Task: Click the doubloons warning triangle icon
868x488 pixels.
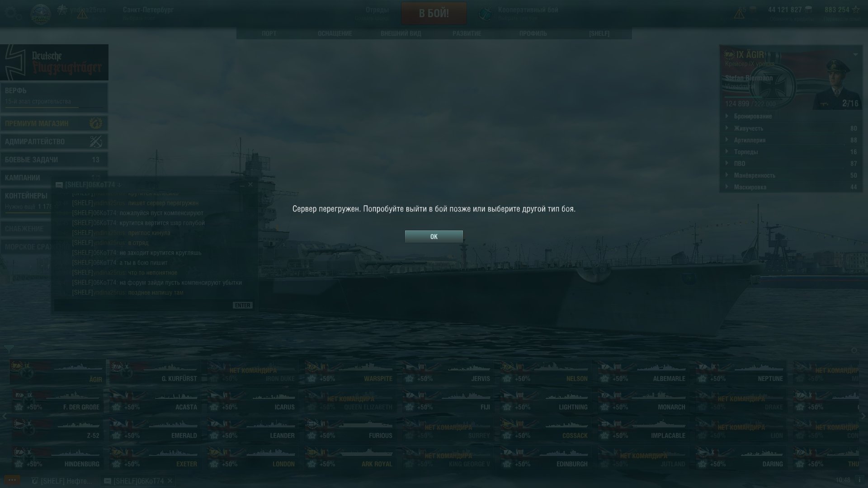Action: coord(740,14)
